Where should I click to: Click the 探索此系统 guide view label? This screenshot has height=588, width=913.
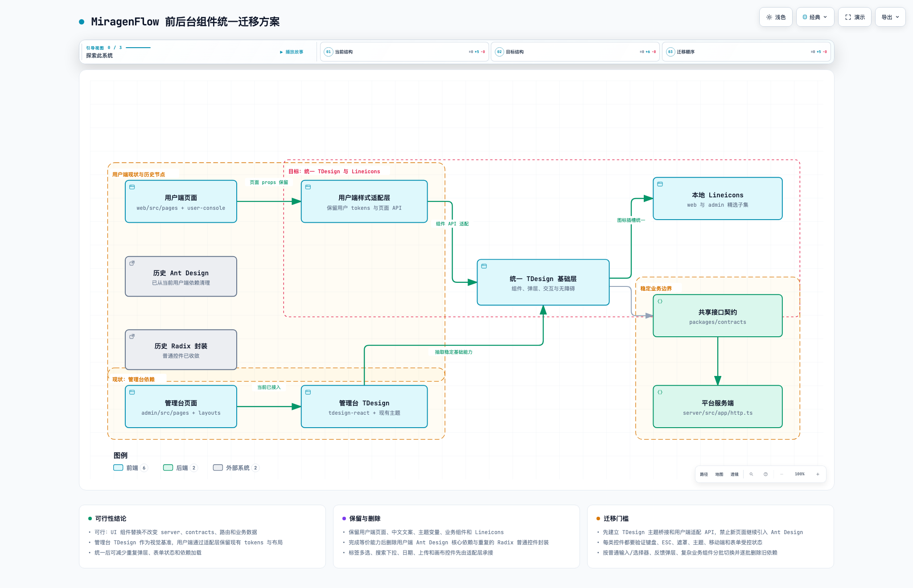pyautogui.click(x=99, y=56)
